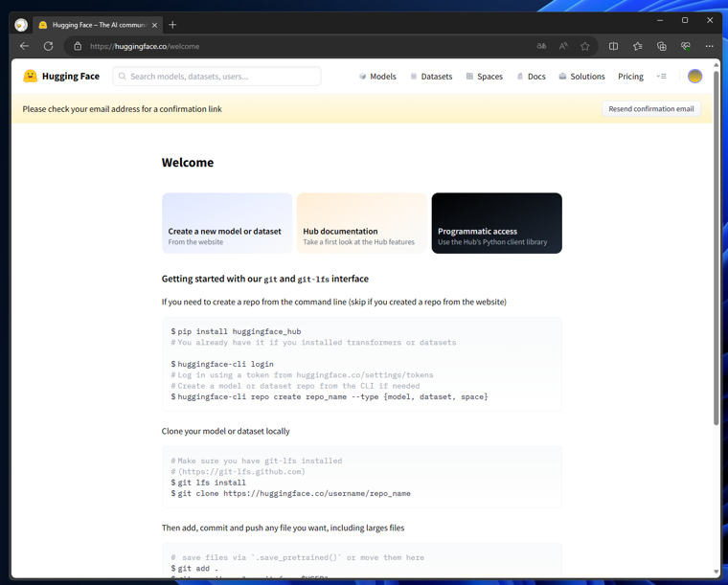Open the user avatar menu
This screenshot has height=585, width=728.
(x=694, y=76)
